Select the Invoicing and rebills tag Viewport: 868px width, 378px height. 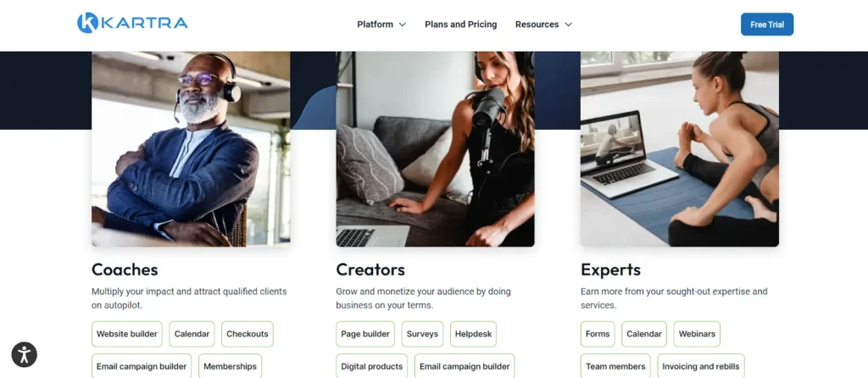[701, 366]
